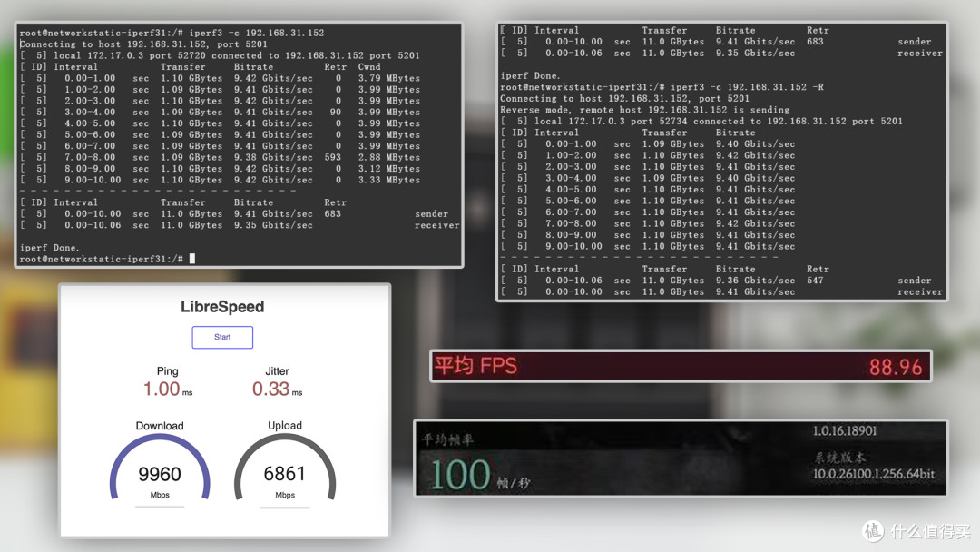Click the Retr value 90 in left terminal
Image resolution: width=980 pixels, height=552 pixels.
point(336,113)
